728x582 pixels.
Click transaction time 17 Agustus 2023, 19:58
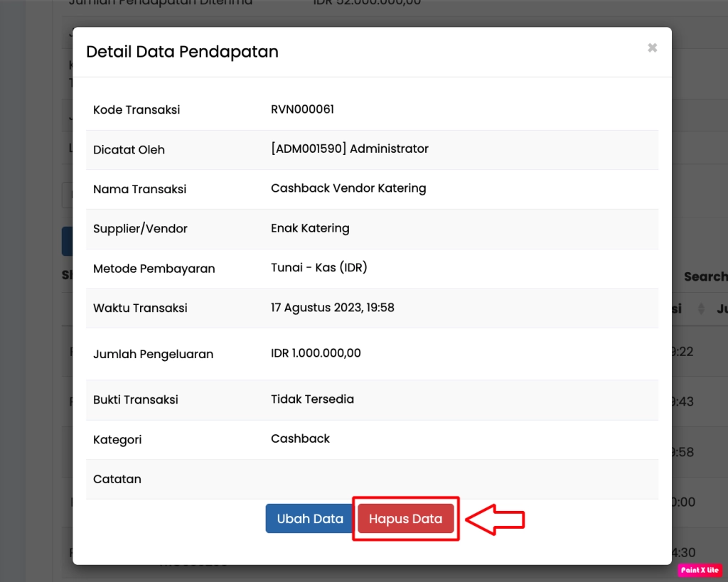coord(332,308)
